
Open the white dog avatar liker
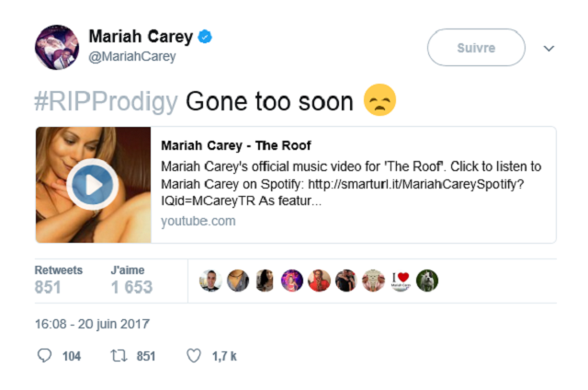(x=427, y=281)
